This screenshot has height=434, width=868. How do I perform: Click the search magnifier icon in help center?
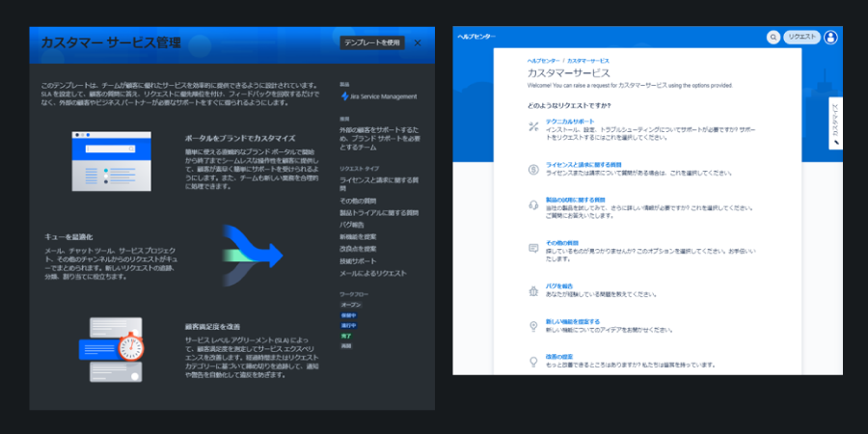coord(773,38)
